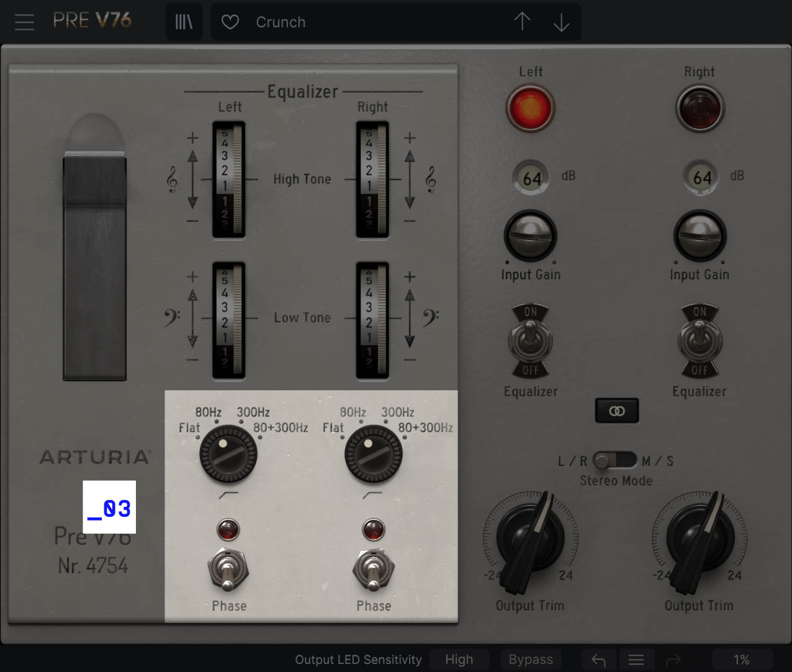792x672 pixels.
Task: Click the left low-cut filter knob
Action: tap(228, 454)
